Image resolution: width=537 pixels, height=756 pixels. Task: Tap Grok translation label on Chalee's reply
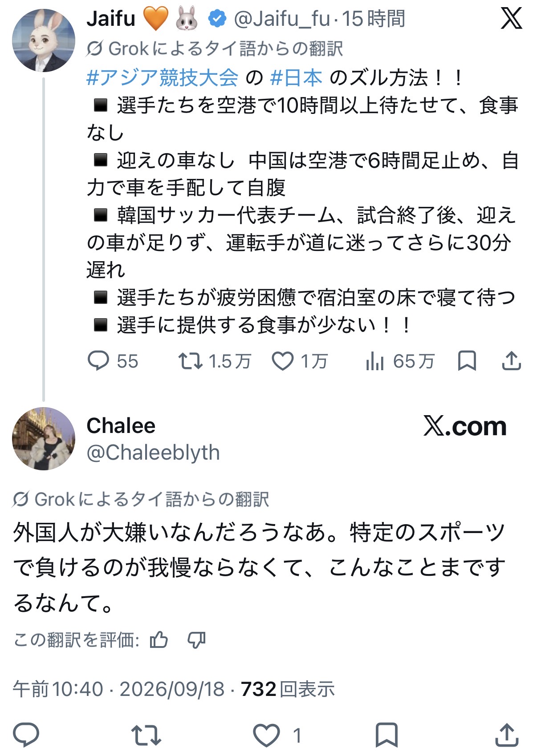click(141, 499)
